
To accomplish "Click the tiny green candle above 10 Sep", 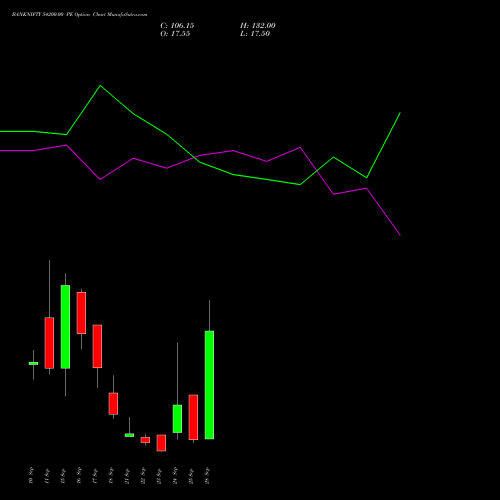I will pos(33,363).
